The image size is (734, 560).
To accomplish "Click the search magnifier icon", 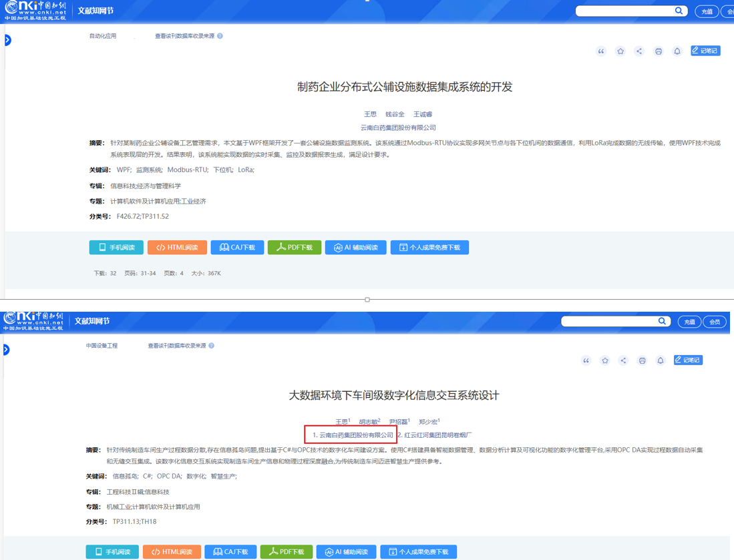I will point(679,11).
